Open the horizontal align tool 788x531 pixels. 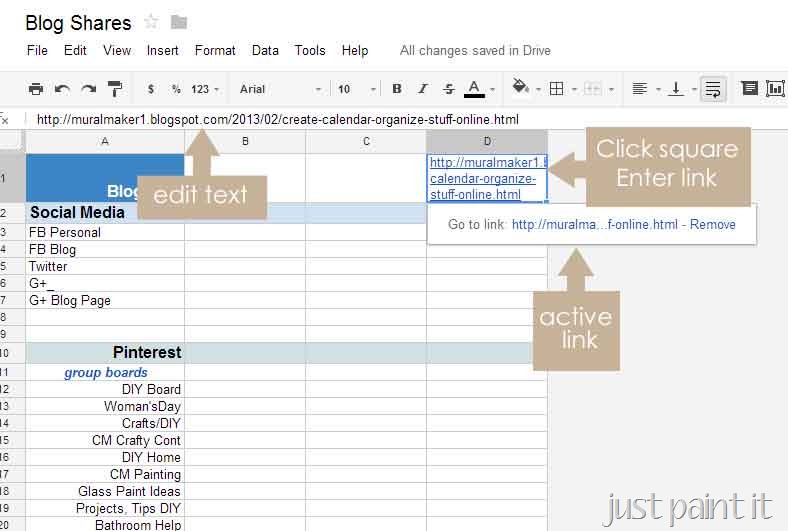(639, 89)
